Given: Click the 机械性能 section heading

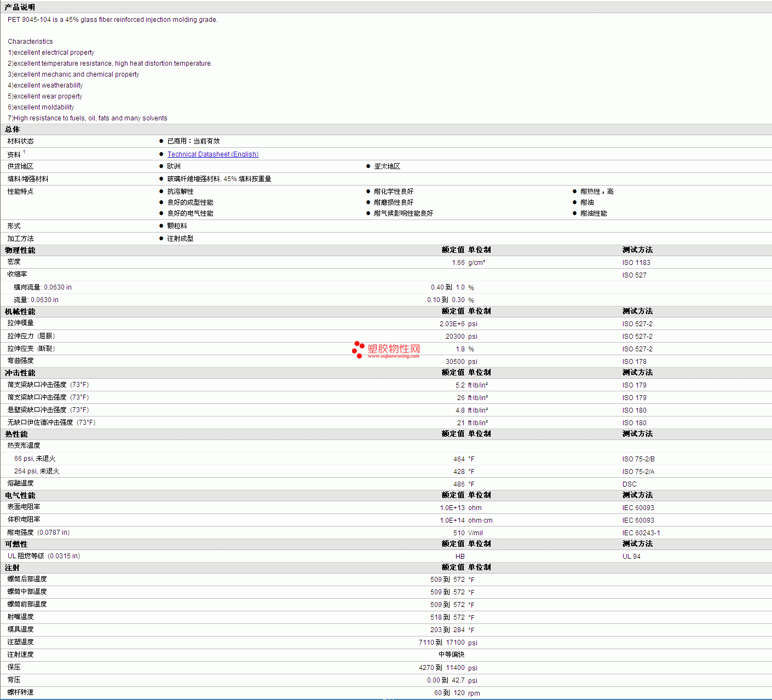Looking at the screenshot, I should (20, 311).
